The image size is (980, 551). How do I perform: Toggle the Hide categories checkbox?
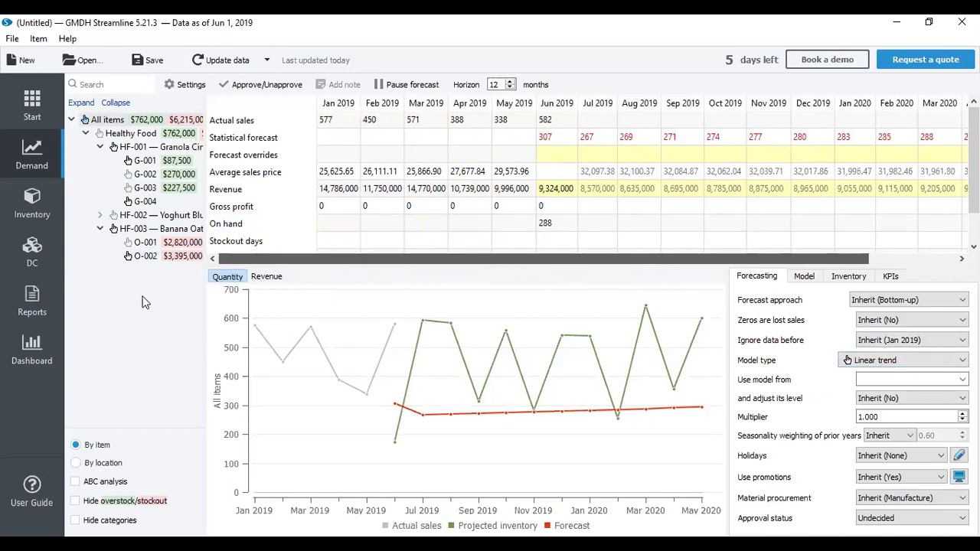click(x=76, y=520)
